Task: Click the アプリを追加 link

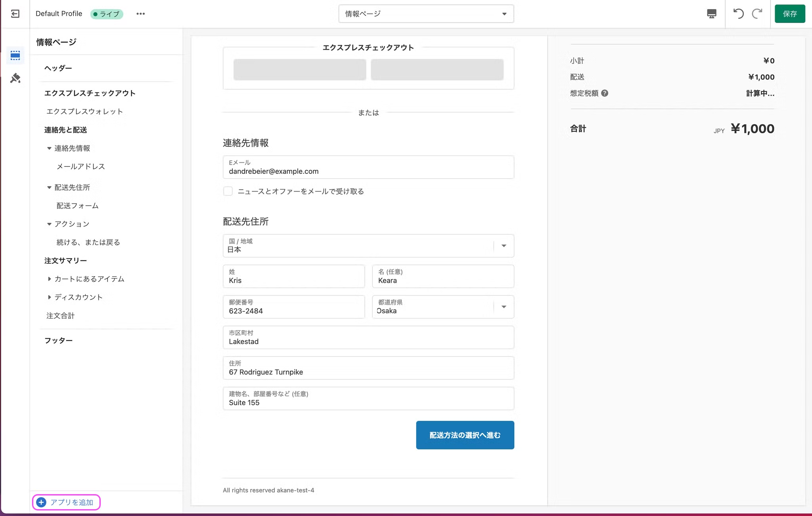Action: (x=72, y=503)
